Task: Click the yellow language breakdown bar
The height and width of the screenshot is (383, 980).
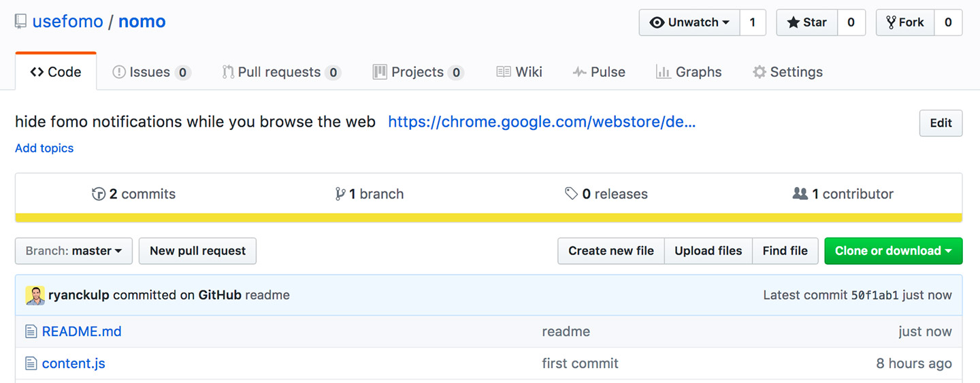Action: [x=489, y=218]
